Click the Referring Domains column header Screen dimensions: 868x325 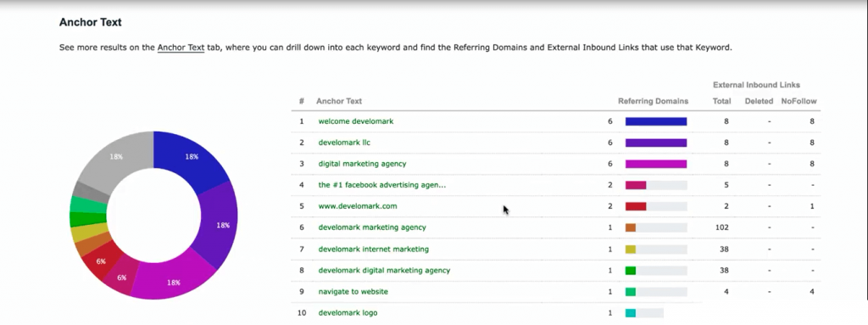click(654, 102)
